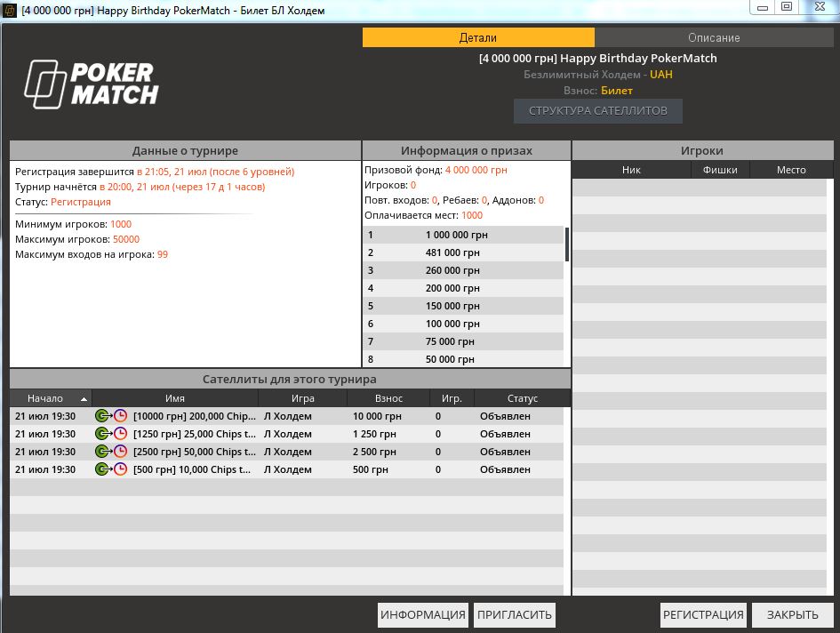This screenshot has height=633, width=840.
Task: Click the PokerMatch logo
Action: click(x=92, y=84)
